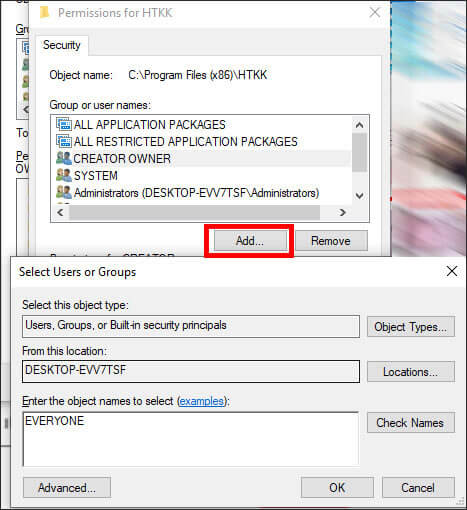Click the group list scroll down arrow
This screenshot has height=510, width=467.
click(359, 196)
